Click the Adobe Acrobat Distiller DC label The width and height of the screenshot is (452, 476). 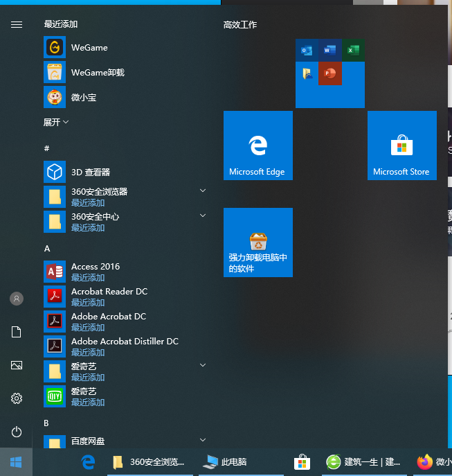(x=125, y=341)
